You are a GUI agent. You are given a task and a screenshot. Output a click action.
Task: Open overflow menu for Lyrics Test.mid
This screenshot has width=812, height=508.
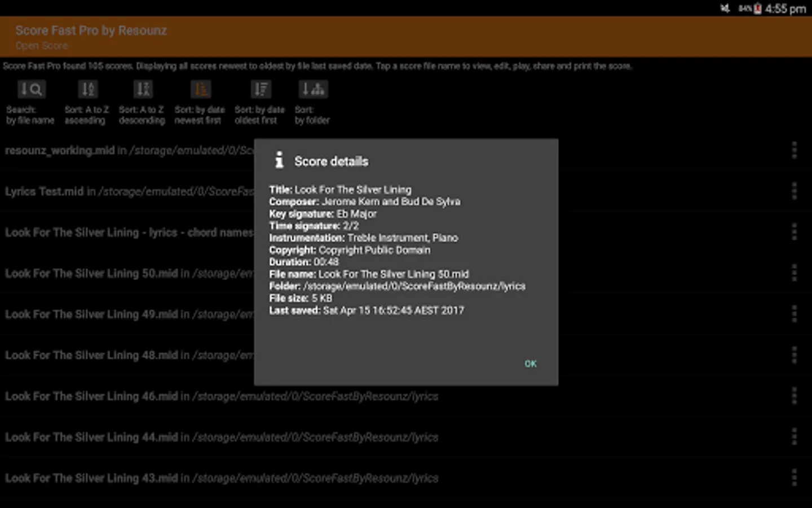coord(794,191)
